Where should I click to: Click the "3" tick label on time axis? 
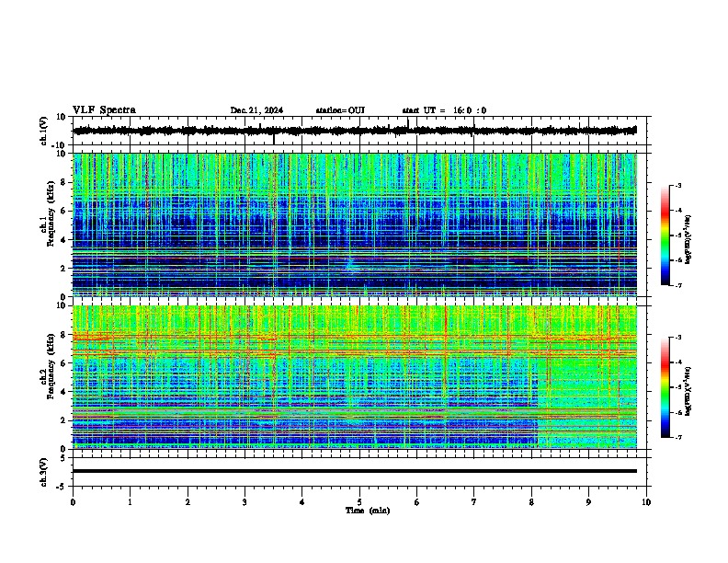(245, 502)
